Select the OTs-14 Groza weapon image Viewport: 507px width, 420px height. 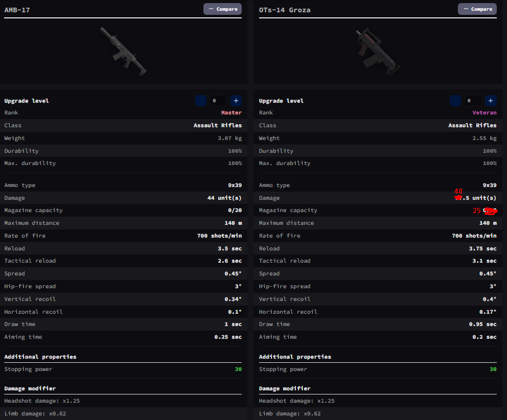pos(378,52)
